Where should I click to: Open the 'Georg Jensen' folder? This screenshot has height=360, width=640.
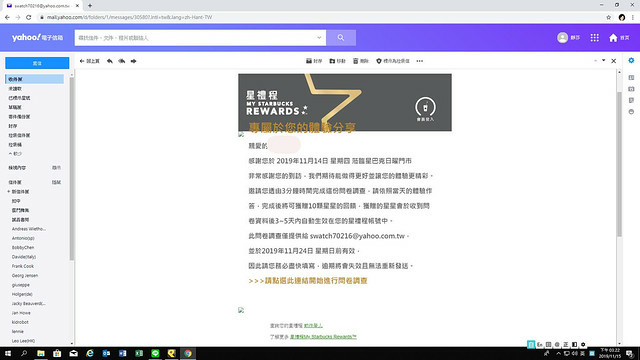tap(24, 276)
